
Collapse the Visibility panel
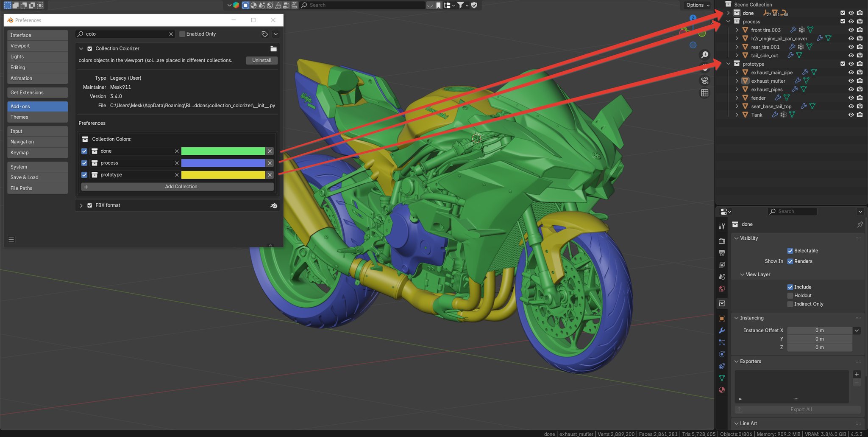point(737,238)
